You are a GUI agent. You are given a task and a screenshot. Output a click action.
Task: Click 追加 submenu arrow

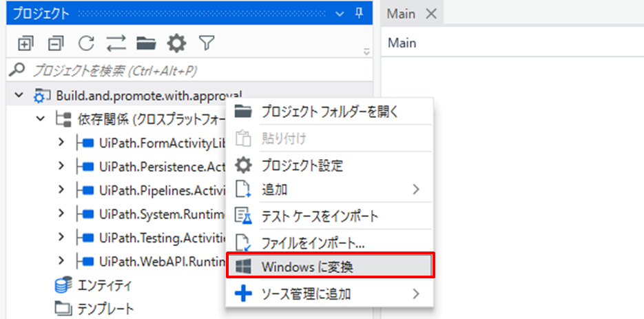coord(417,189)
